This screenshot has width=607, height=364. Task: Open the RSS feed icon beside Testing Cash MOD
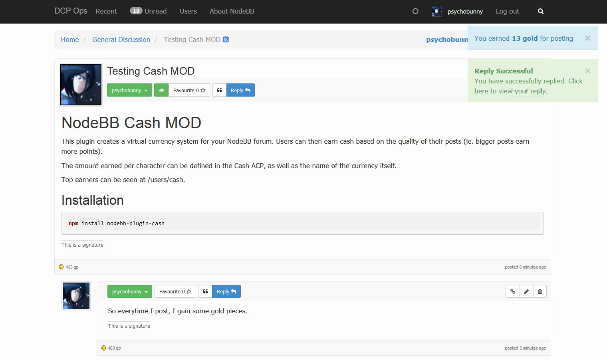[x=226, y=40]
